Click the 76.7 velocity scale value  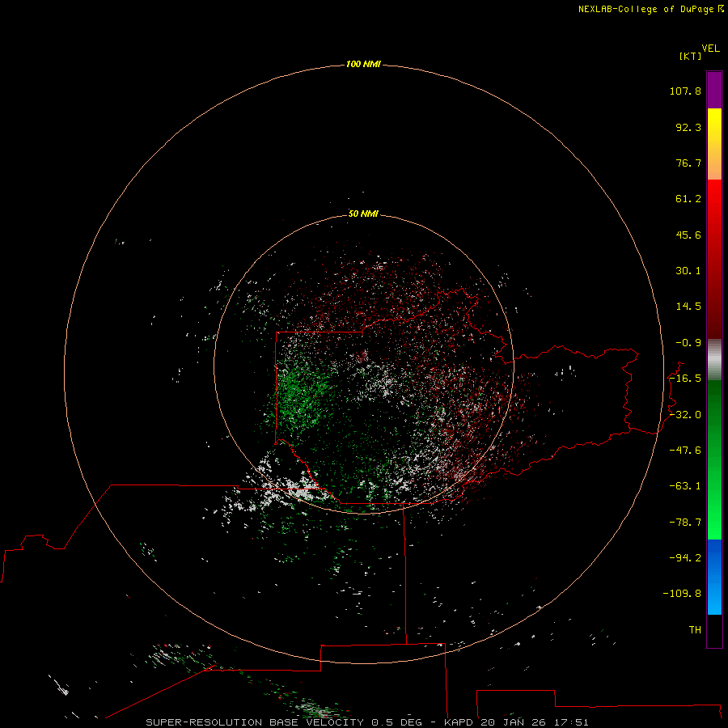[688, 163]
